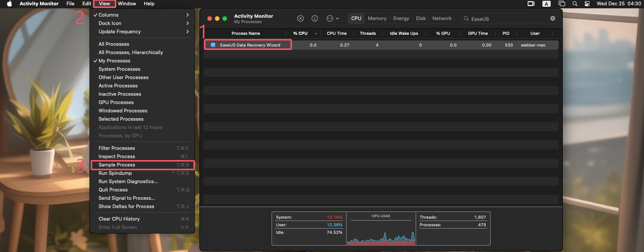Click Inspect Process menu item
Screen dimensions: 644x252
(x=142, y=156)
